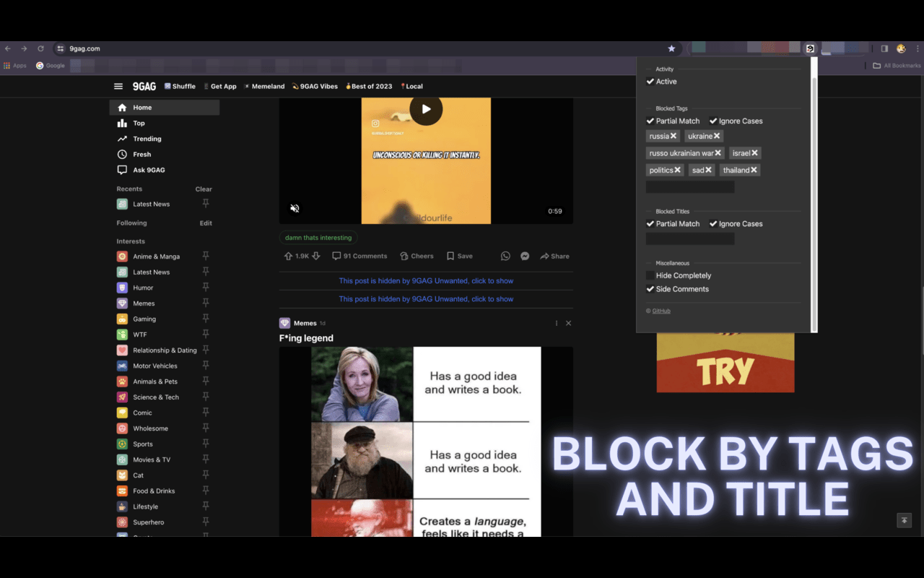Unmute the video with the speaker icon
This screenshot has width=924, height=578.
[x=295, y=208]
